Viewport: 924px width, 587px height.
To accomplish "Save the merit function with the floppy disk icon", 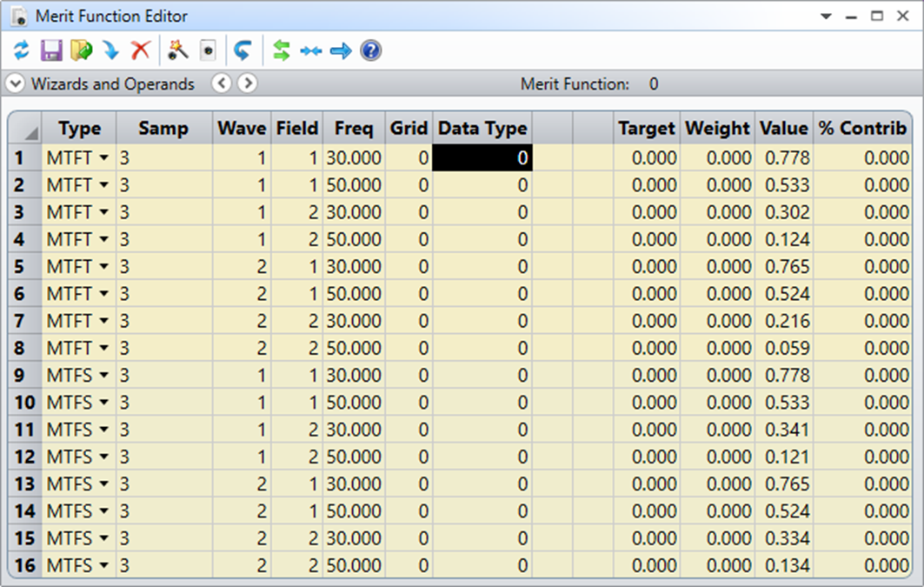I will pyautogui.click(x=51, y=51).
